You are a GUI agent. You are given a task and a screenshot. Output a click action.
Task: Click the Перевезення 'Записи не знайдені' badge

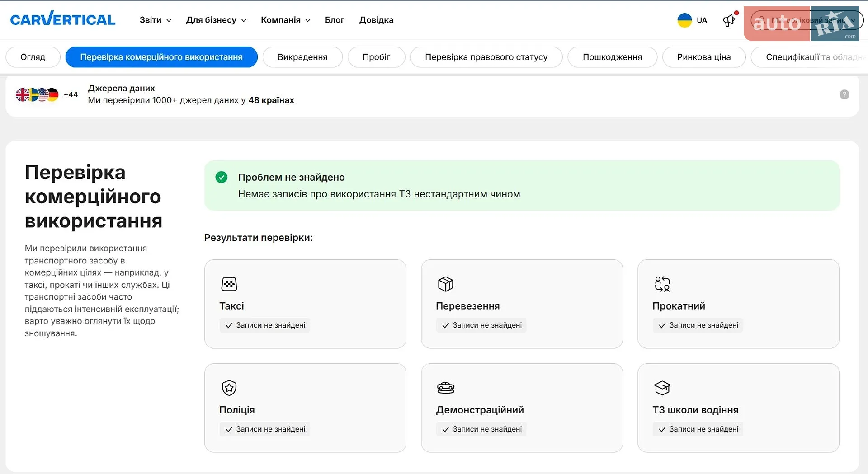pyautogui.click(x=481, y=325)
